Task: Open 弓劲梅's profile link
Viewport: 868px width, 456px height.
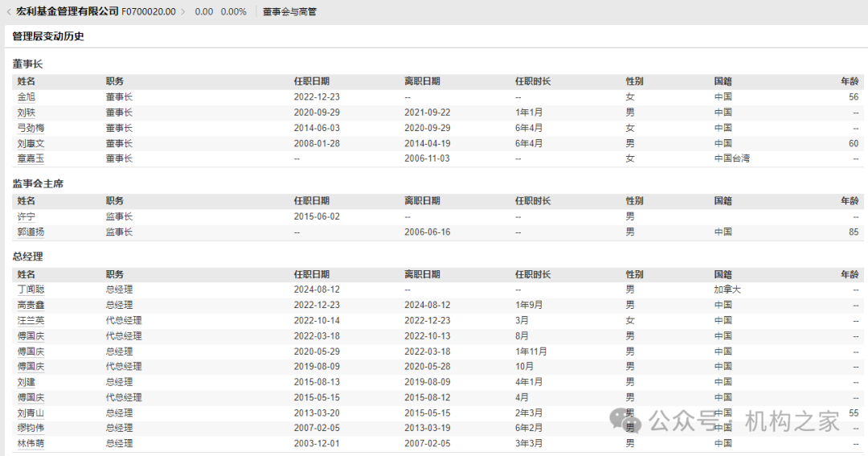Action: click(31, 128)
